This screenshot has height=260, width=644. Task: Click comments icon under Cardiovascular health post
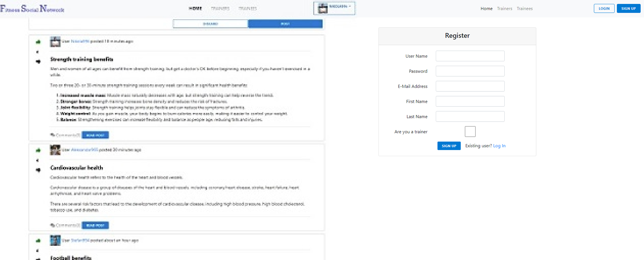[x=53, y=225]
